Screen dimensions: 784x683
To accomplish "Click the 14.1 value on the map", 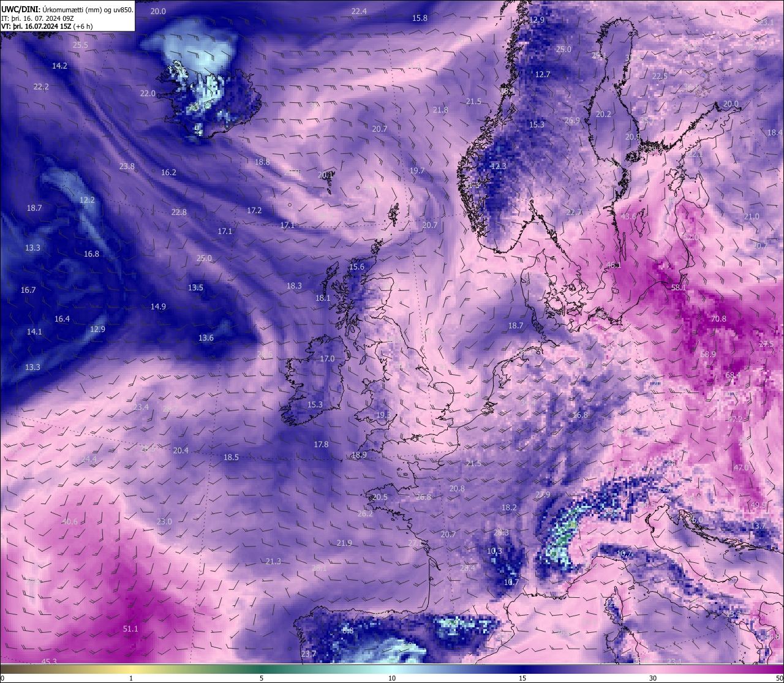I will (34, 331).
